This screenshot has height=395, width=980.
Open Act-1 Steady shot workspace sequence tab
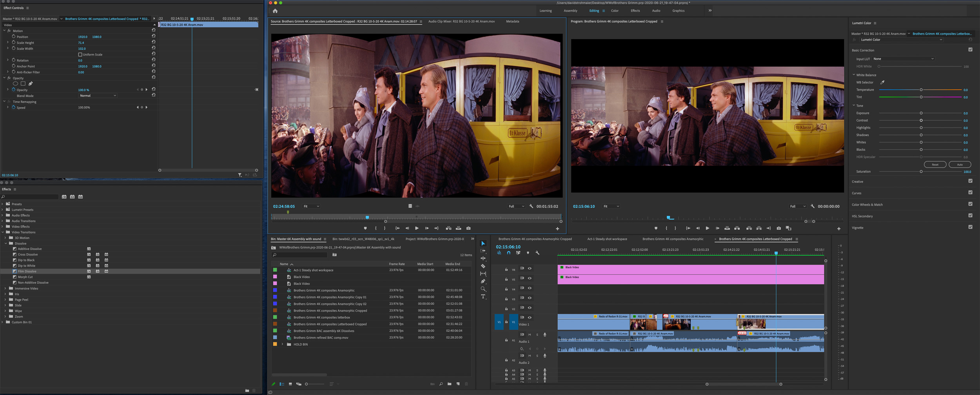pos(607,239)
